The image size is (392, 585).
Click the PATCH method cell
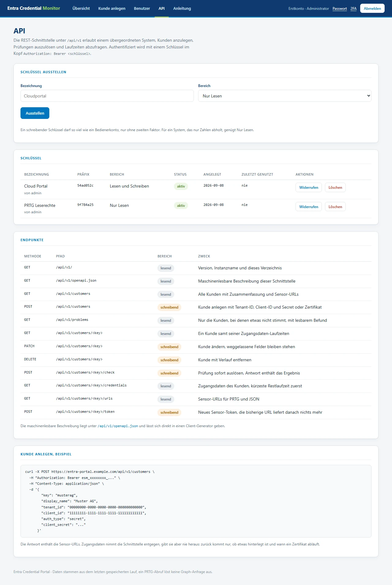point(29,346)
